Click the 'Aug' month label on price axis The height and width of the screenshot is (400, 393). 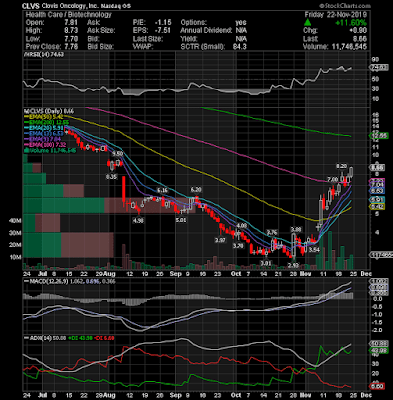point(109,274)
